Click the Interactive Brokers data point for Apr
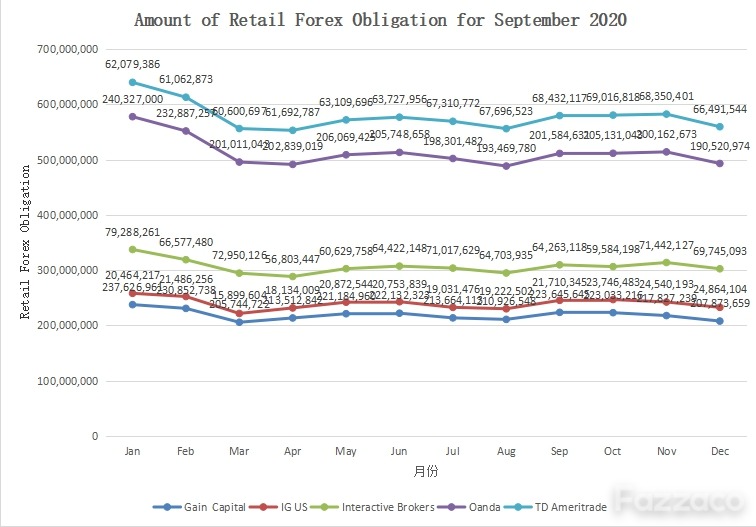The height and width of the screenshot is (527, 756). point(293,277)
